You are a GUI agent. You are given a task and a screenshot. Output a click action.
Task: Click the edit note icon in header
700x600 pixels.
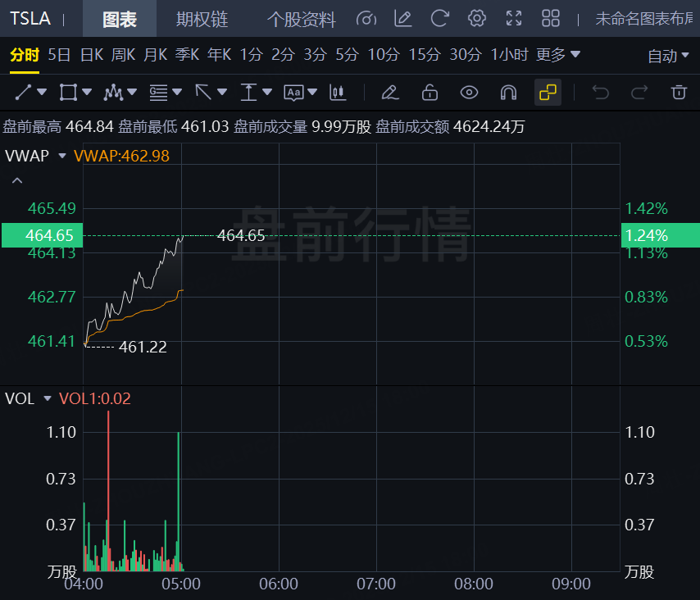coord(402,19)
